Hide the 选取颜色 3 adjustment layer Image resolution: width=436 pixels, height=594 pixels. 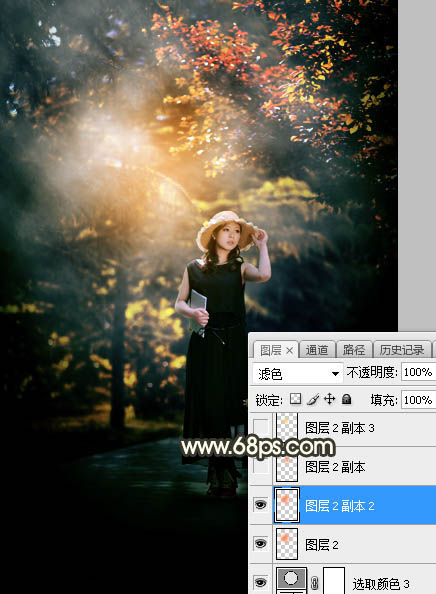[x=261, y=582]
